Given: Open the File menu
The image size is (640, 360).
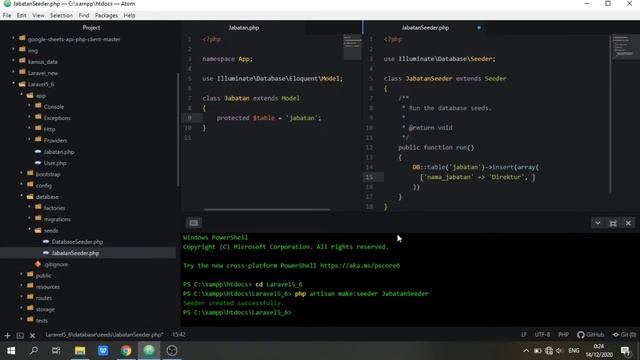Looking at the screenshot, I should point(7,16).
